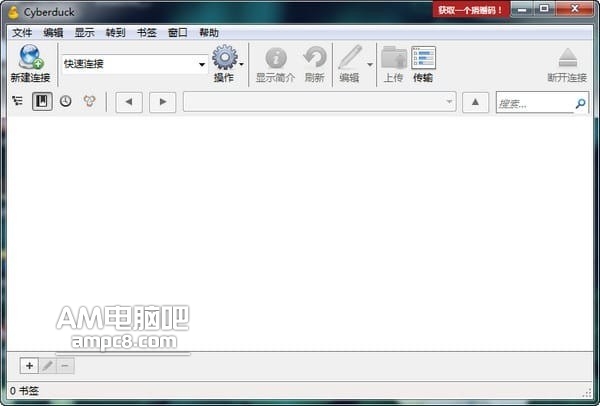Add a new bookmark with plus button
600x406 pixels.
click(29, 366)
